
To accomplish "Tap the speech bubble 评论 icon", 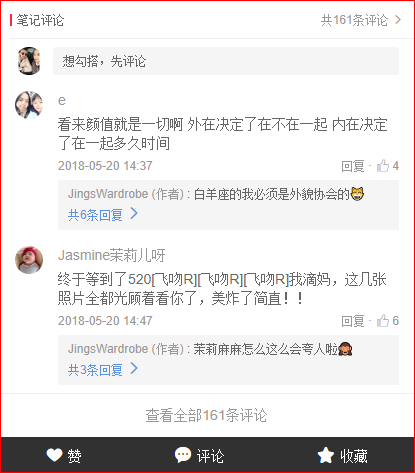I will point(183,455).
